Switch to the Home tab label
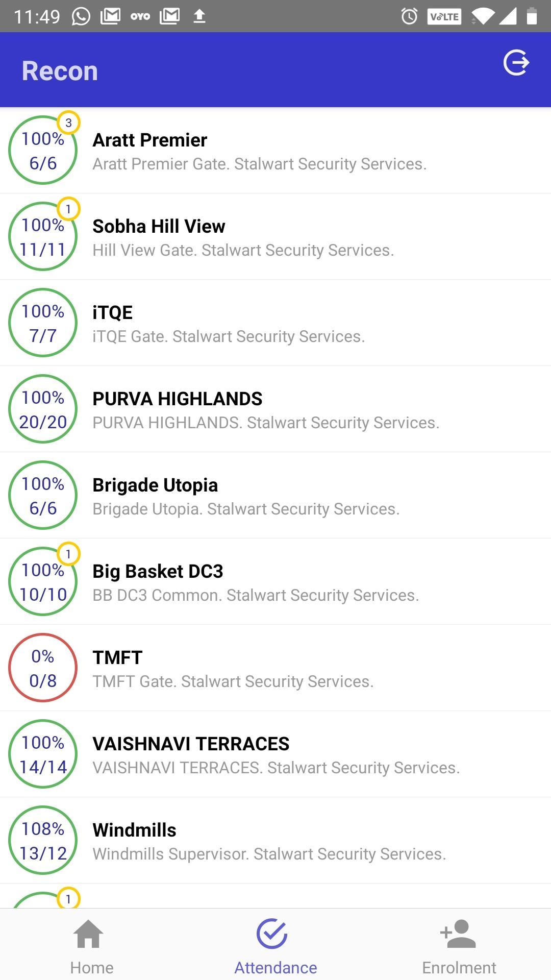The image size is (551, 980). point(92,968)
